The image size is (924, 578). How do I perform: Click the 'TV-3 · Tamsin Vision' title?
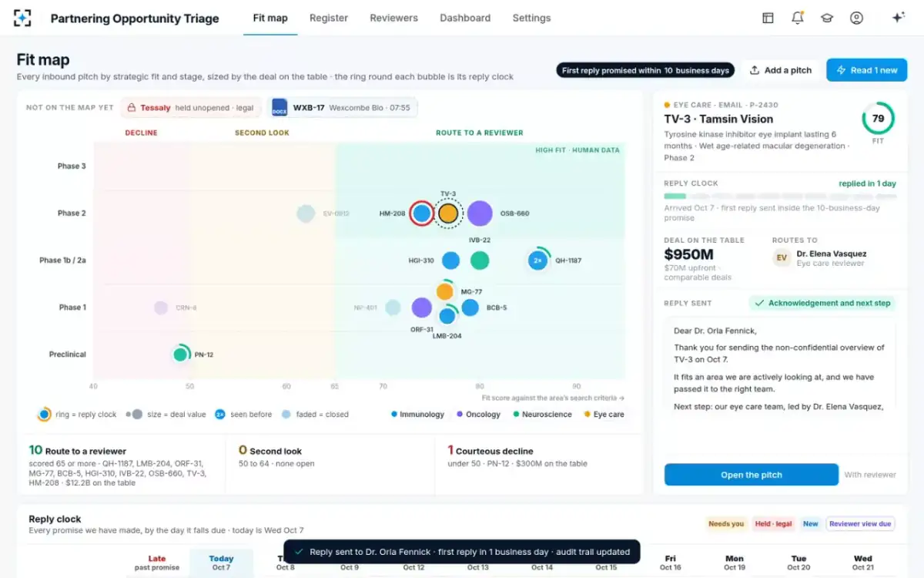pyautogui.click(x=718, y=119)
